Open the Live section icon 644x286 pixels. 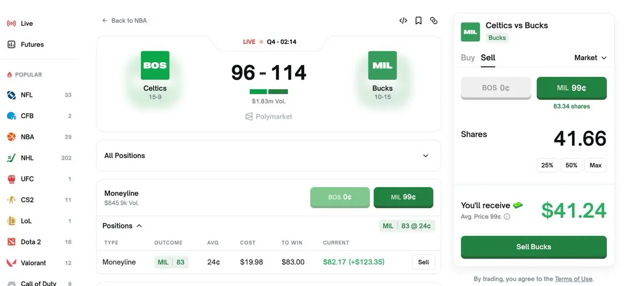pos(11,24)
